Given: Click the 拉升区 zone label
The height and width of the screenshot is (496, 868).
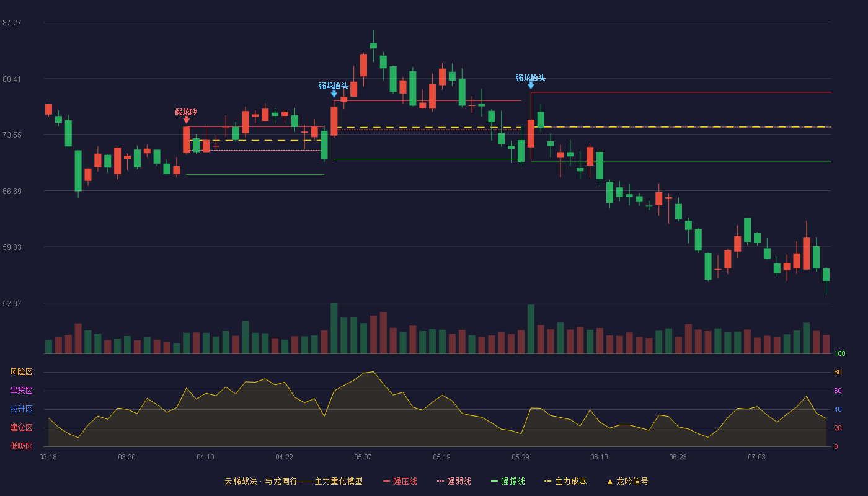Looking at the screenshot, I should click(x=21, y=409).
